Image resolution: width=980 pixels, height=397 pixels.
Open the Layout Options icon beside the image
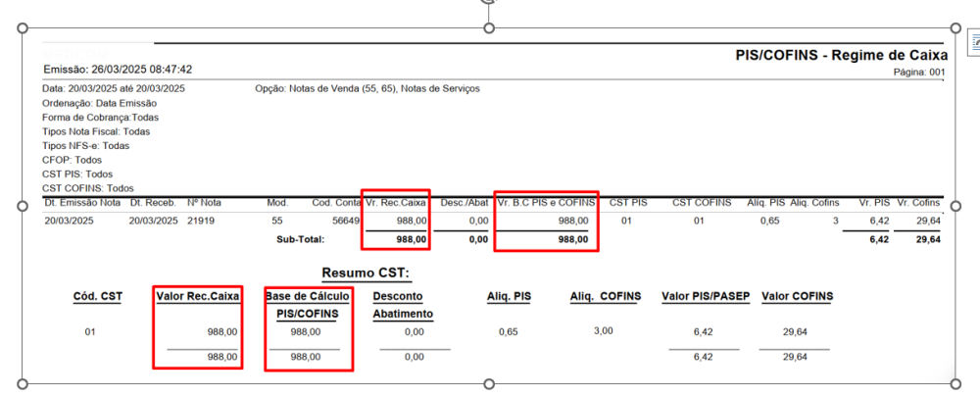pyautogui.click(x=974, y=41)
